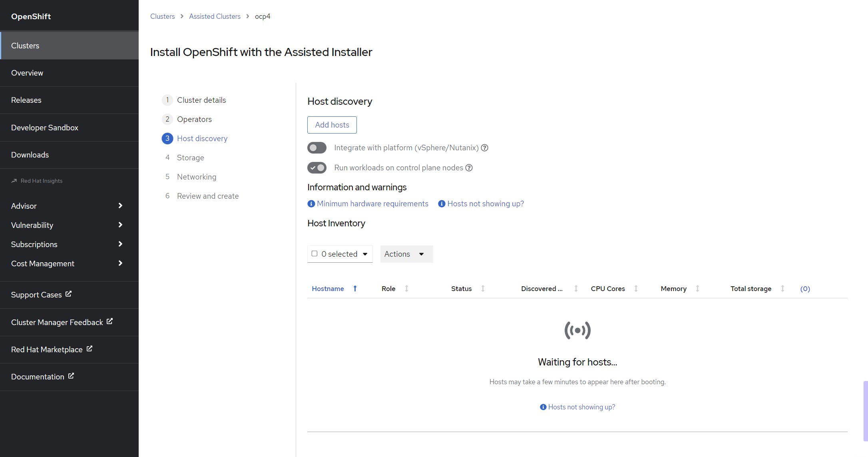Click external link icon beside Red Hat Marketplace
The image size is (868, 457).
(89, 349)
